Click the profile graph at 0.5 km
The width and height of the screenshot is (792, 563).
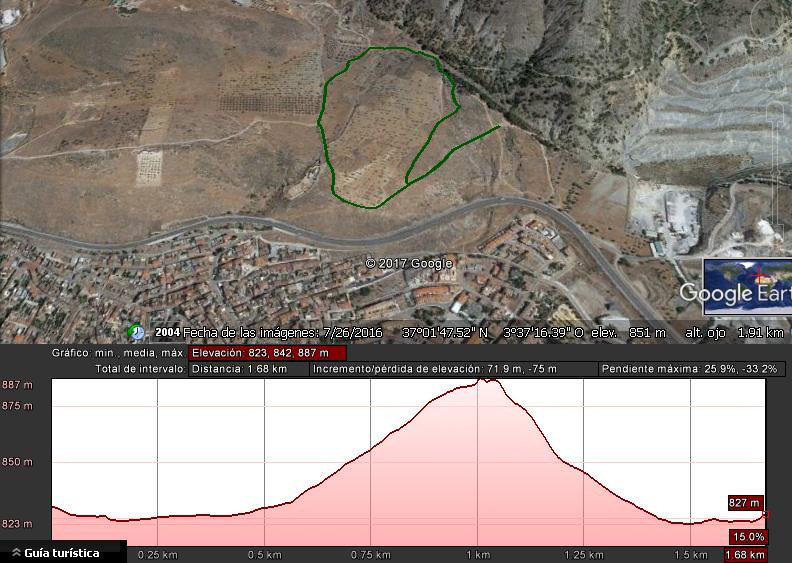click(265, 505)
